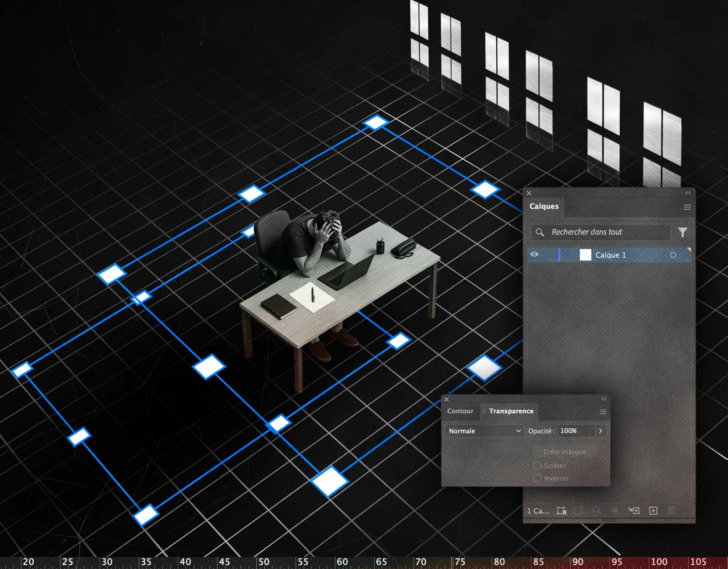This screenshot has width=728, height=569.
Task: Click the Make clipping mask icon
Action: click(615, 511)
